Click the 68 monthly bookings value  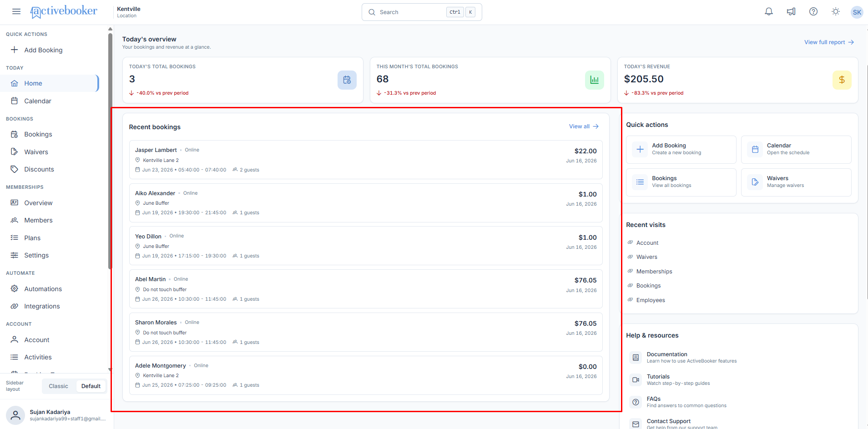(x=383, y=79)
